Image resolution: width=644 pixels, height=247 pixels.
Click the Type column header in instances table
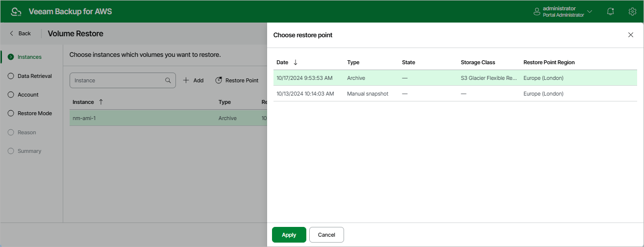[224, 102]
